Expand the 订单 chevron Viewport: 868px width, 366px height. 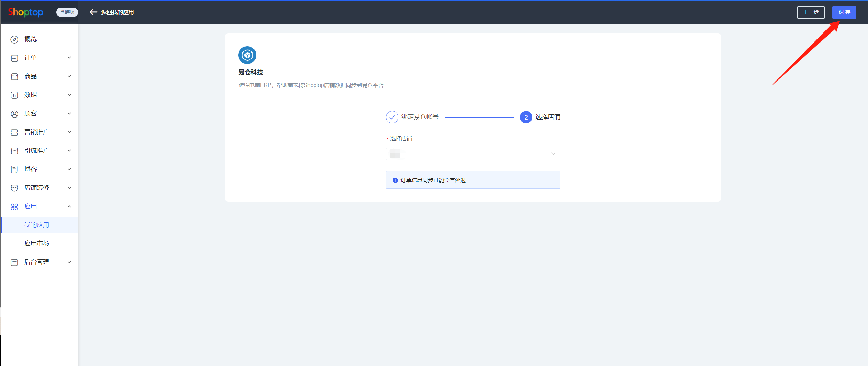[69, 58]
